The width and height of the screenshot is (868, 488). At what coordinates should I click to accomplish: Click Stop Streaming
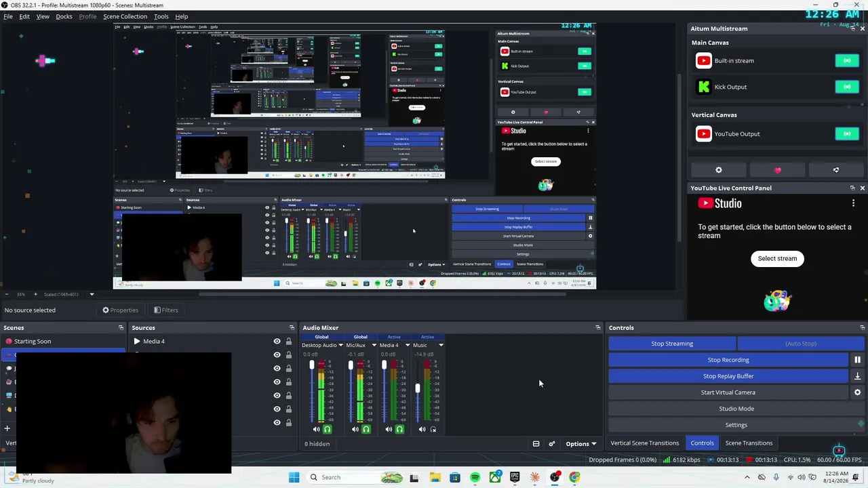[x=672, y=344]
